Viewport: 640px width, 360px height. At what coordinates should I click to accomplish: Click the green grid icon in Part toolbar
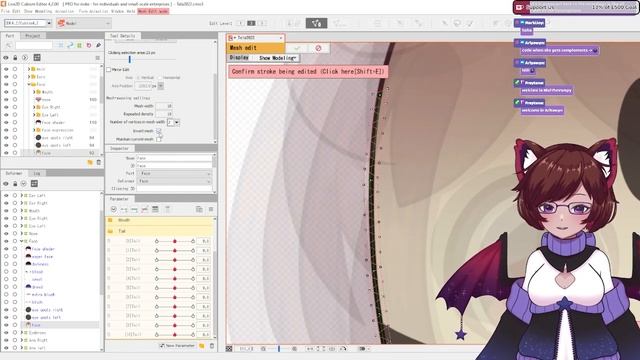pos(80,45)
